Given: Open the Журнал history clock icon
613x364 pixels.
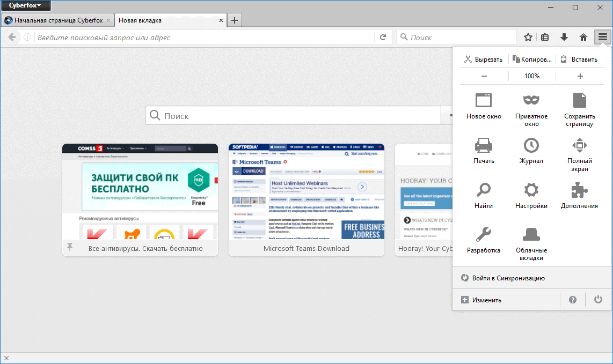Looking at the screenshot, I should tap(531, 151).
